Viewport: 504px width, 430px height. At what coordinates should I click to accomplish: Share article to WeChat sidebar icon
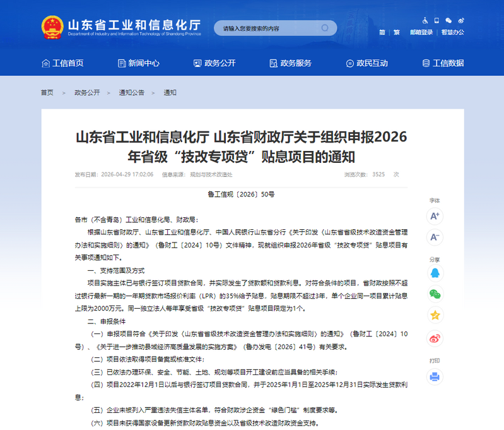pos(435,294)
